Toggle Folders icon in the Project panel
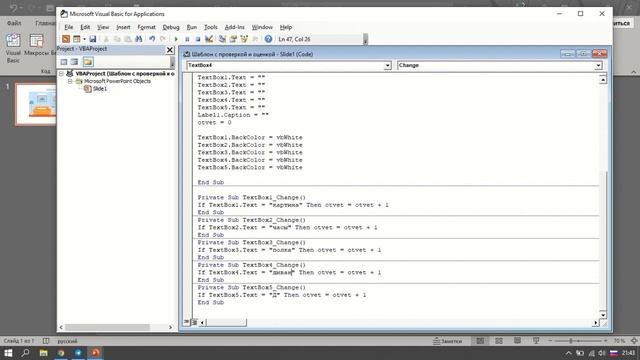This screenshot has width=640, height=360. click(x=88, y=62)
